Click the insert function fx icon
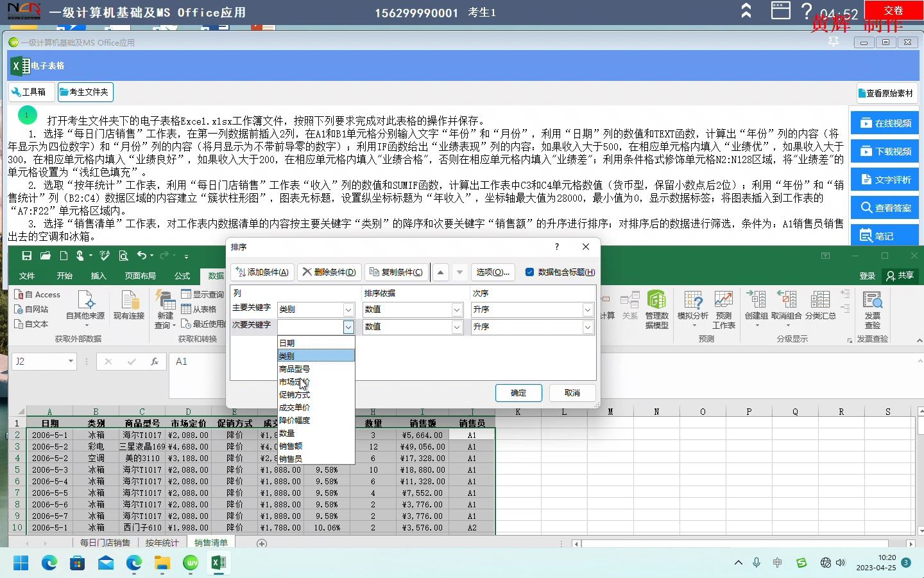 click(x=155, y=362)
